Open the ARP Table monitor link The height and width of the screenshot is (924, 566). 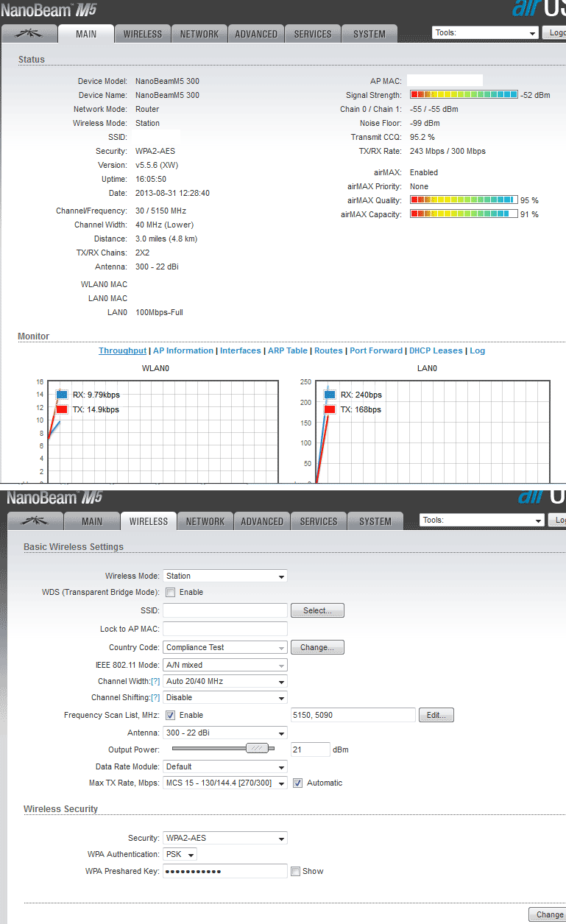pos(287,351)
